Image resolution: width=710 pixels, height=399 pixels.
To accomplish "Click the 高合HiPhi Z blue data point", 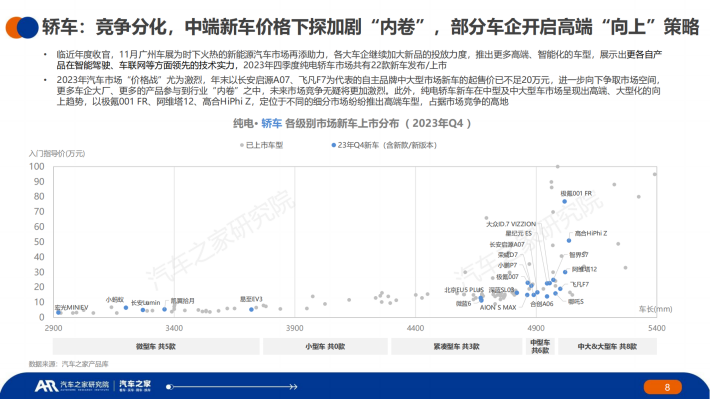I will tap(569, 240).
